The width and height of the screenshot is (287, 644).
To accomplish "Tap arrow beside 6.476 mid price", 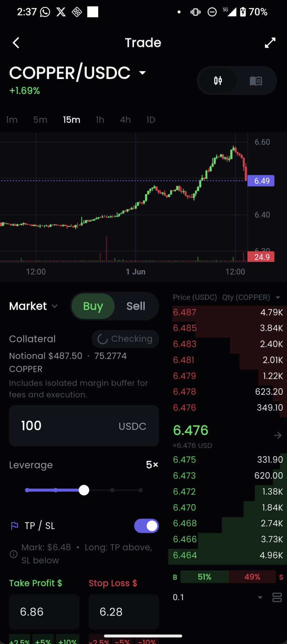I will pyautogui.click(x=278, y=435).
